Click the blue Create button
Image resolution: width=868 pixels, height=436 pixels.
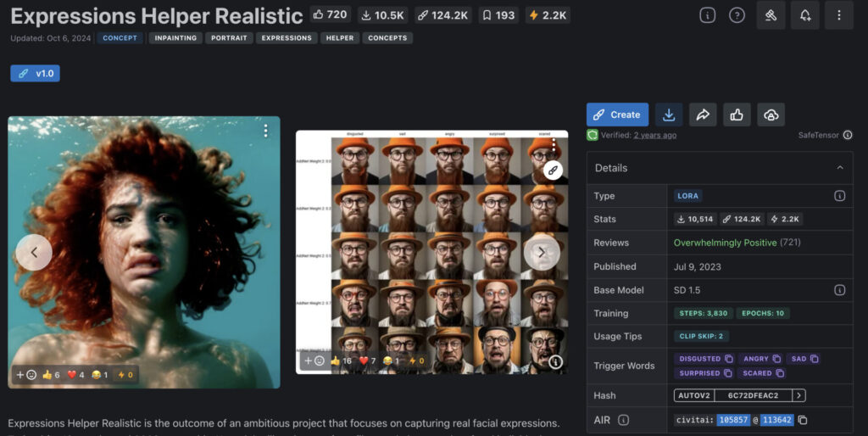pos(617,115)
